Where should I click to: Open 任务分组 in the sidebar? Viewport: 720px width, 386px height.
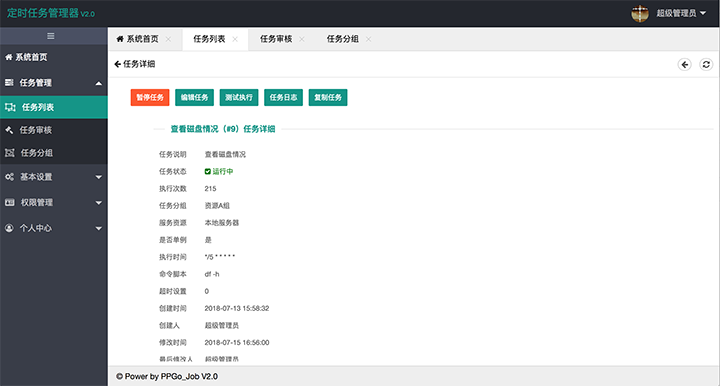click(x=54, y=153)
